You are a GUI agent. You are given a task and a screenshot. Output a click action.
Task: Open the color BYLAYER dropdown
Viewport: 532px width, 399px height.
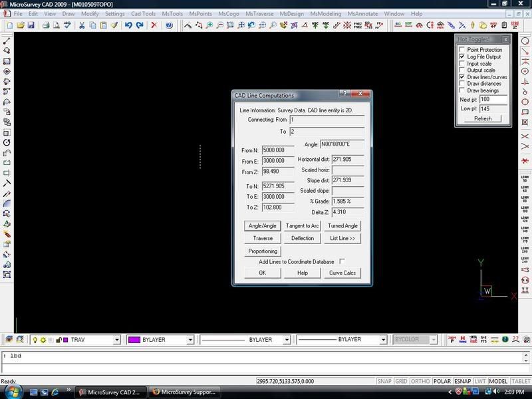(x=190, y=340)
